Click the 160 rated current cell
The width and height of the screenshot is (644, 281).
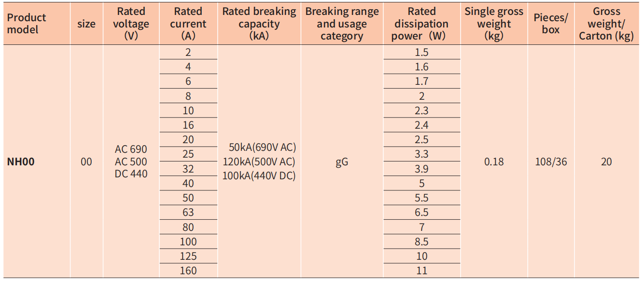coord(188,271)
